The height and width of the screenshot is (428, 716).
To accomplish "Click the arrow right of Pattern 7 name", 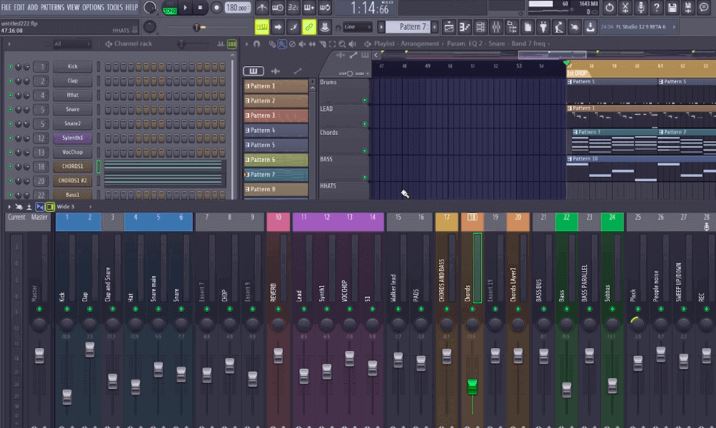I will [x=434, y=27].
